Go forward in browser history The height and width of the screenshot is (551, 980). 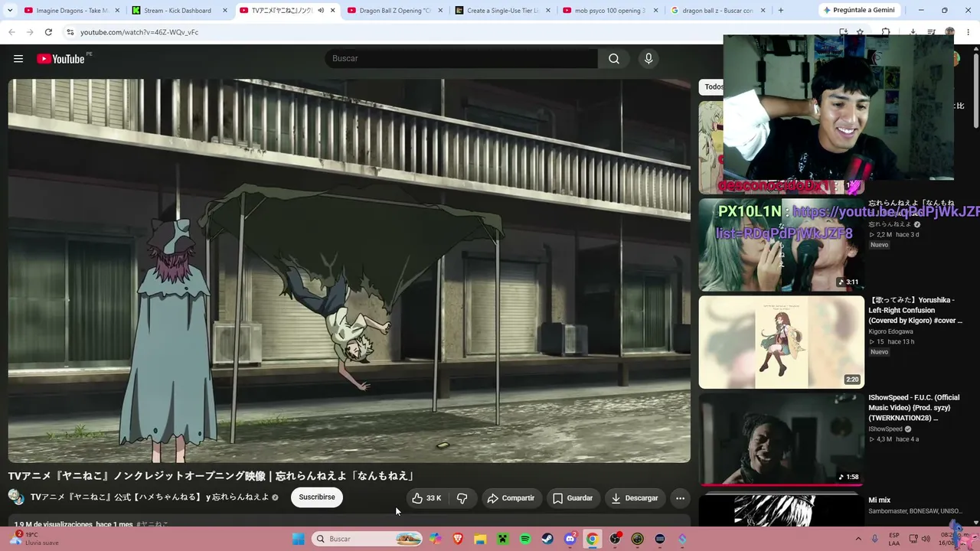pyautogui.click(x=30, y=32)
